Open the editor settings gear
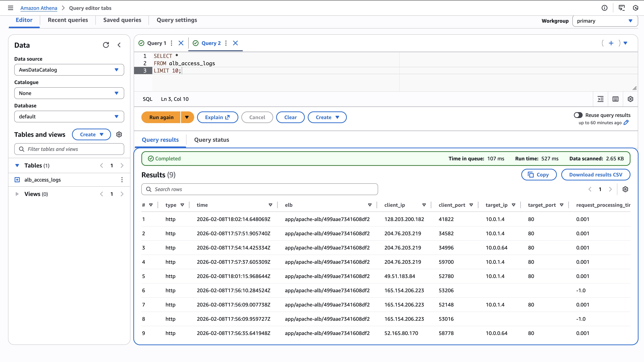 point(630,99)
